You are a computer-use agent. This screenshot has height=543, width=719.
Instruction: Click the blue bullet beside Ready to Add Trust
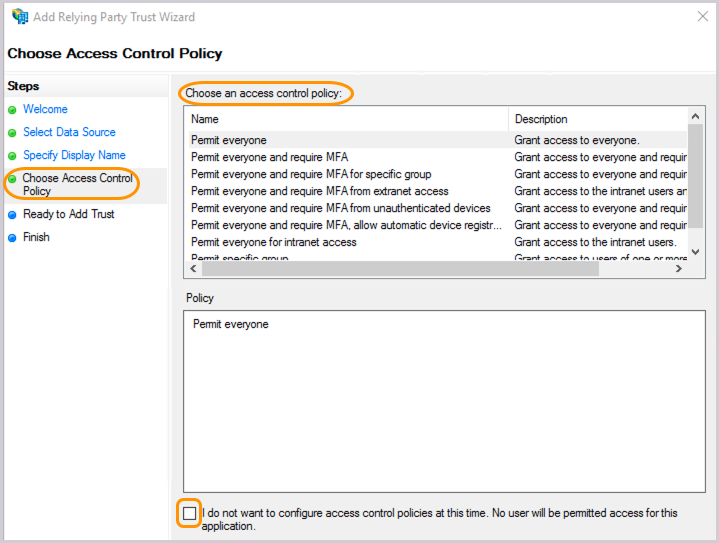pos(12,215)
